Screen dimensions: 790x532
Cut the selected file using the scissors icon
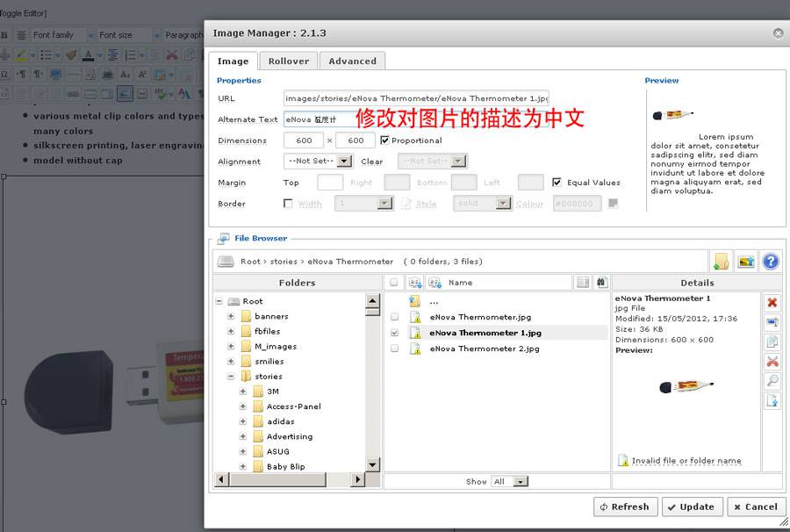[772, 360]
